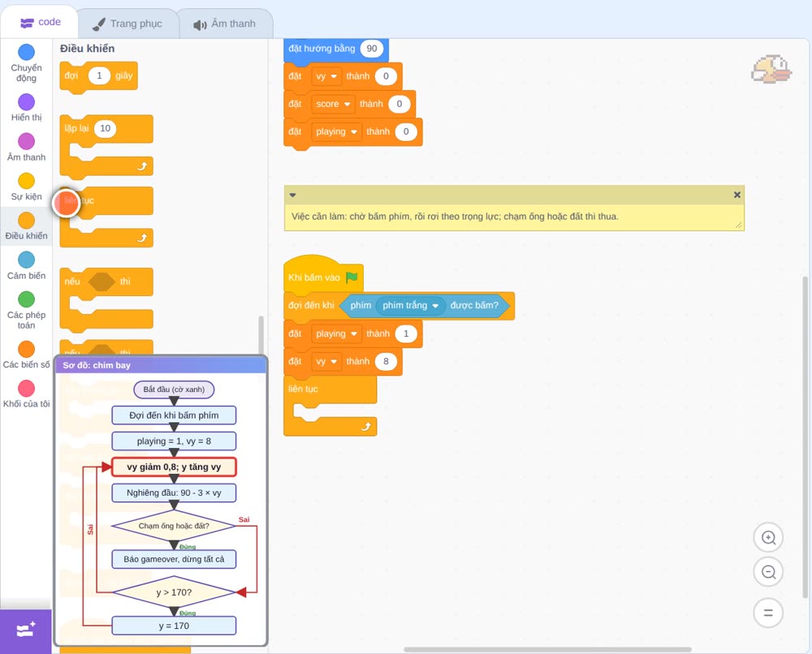Close the yellow comment note
Viewport: 812px width, 654px height.
tap(737, 195)
